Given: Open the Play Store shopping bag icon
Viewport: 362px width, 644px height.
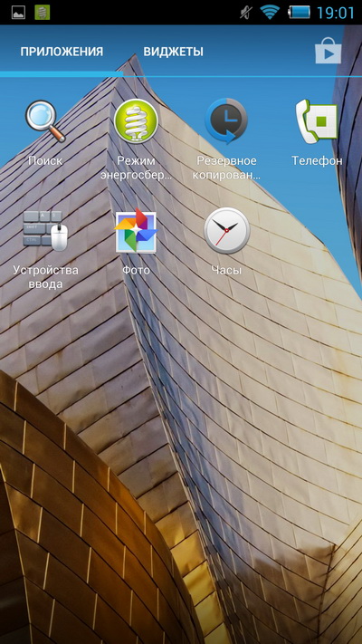Looking at the screenshot, I should 328,51.
